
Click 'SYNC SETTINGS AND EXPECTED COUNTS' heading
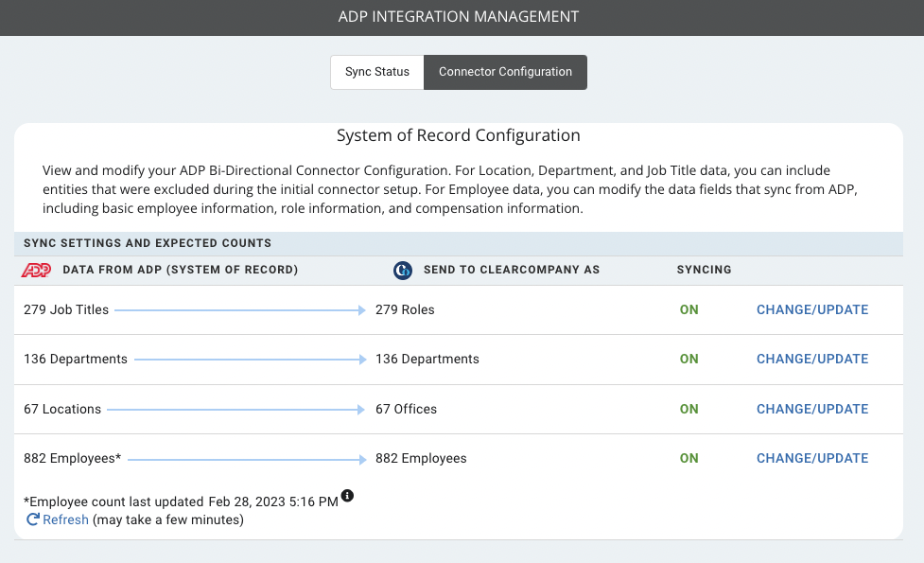(x=148, y=243)
